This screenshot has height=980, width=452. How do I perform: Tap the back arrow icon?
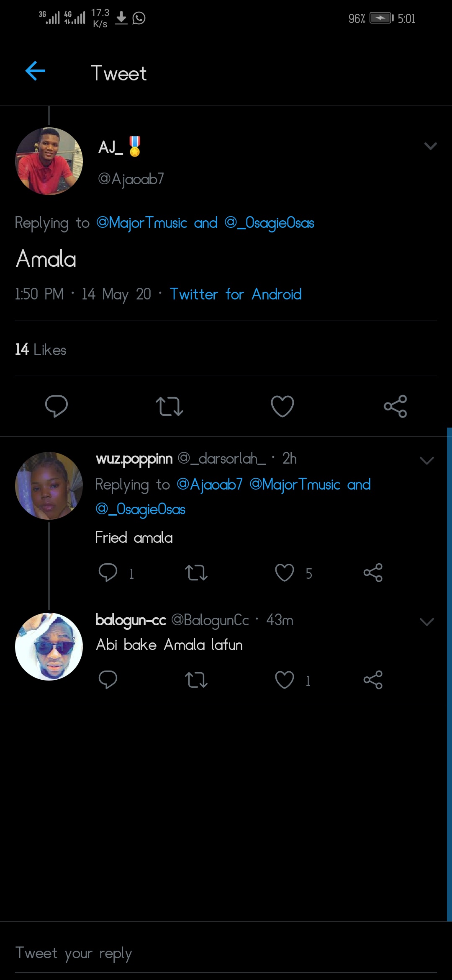[36, 71]
